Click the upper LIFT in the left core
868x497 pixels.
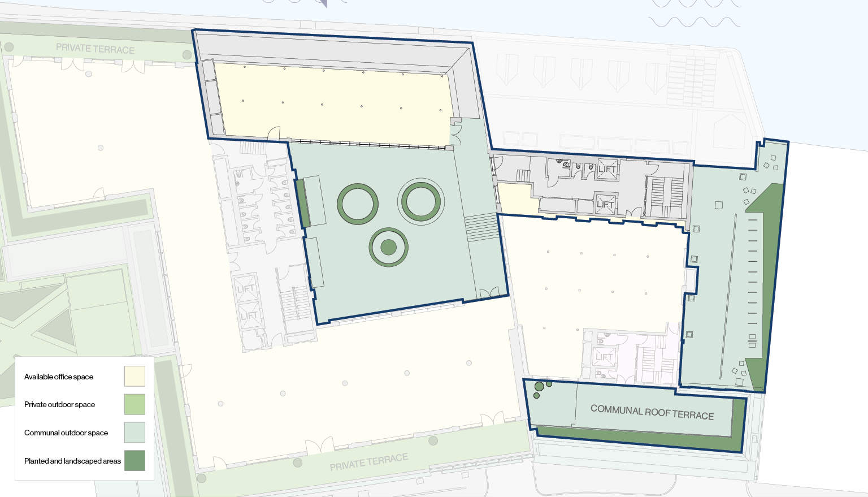tap(246, 289)
